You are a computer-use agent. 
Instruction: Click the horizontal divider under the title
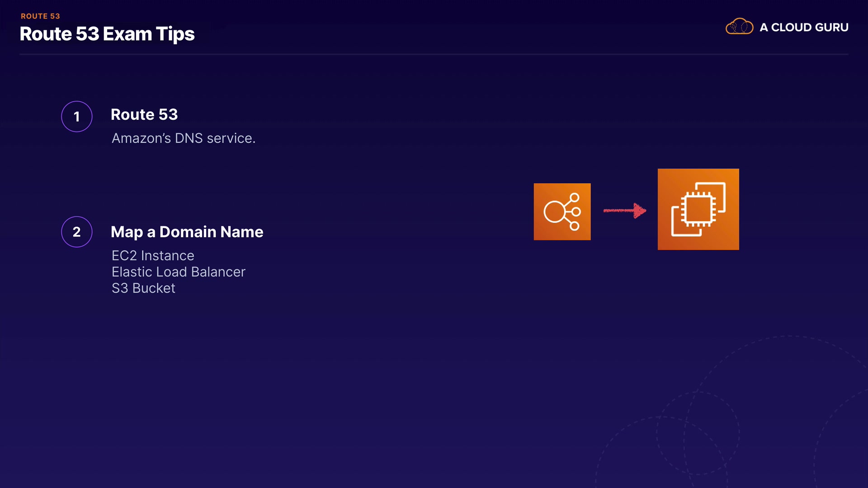tap(434, 54)
